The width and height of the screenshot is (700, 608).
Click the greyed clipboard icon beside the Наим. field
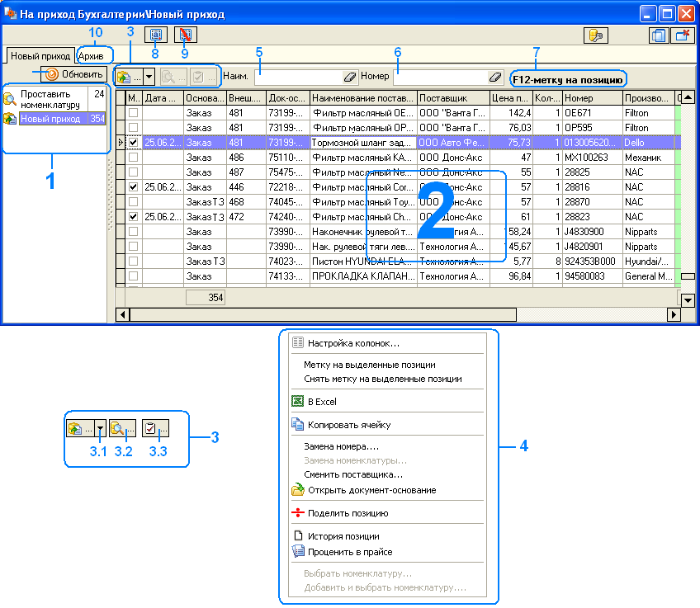pos(198,78)
